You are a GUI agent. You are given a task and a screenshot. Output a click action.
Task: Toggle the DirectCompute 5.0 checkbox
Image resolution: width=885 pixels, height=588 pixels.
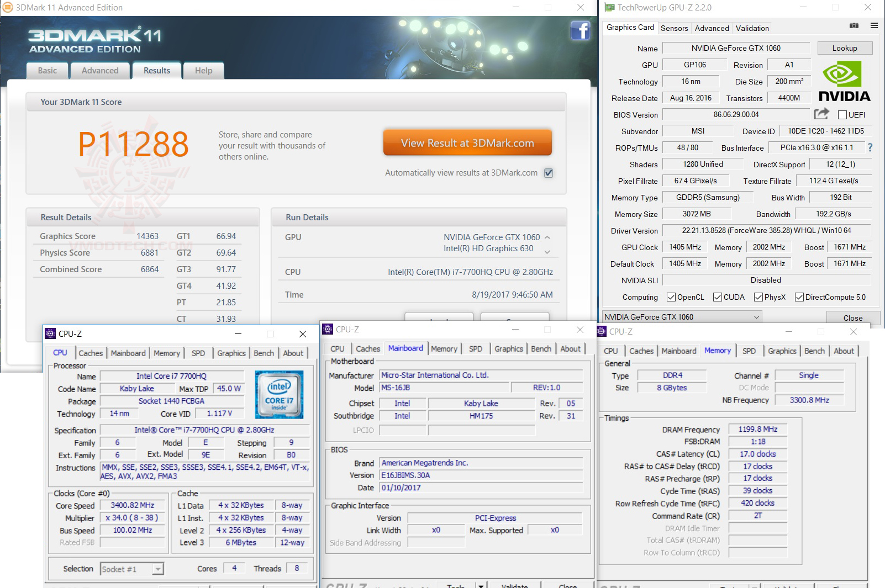pos(799,297)
